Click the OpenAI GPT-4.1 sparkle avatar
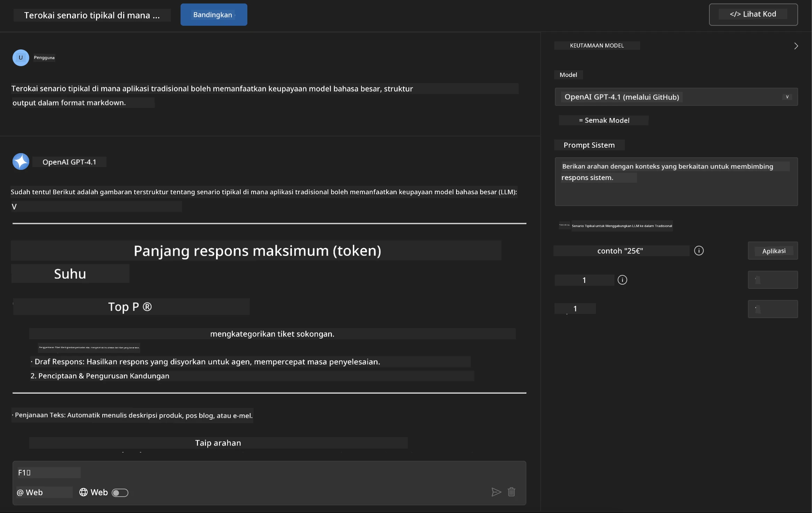The width and height of the screenshot is (812, 513). point(21,162)
